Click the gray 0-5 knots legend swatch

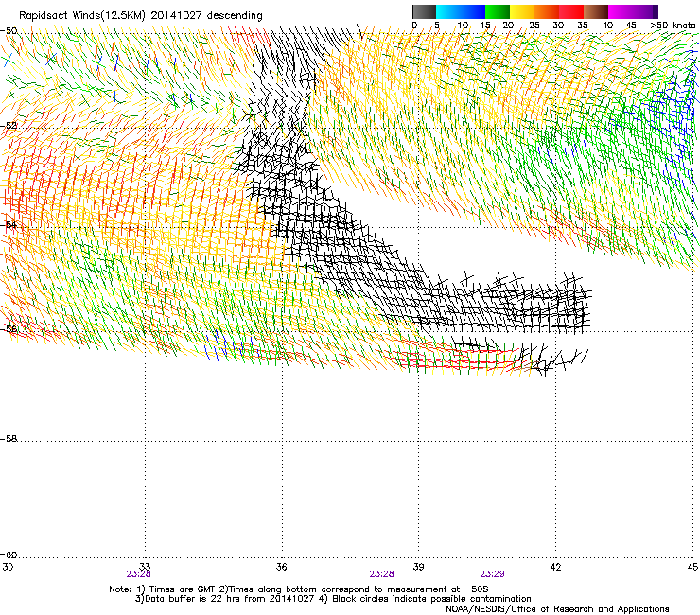(x=424, y=11)
